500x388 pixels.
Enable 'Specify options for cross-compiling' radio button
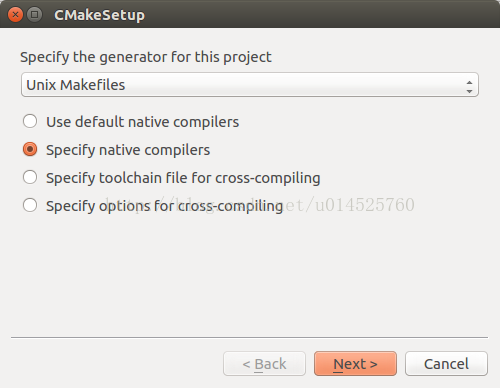(x=30, y=205)
